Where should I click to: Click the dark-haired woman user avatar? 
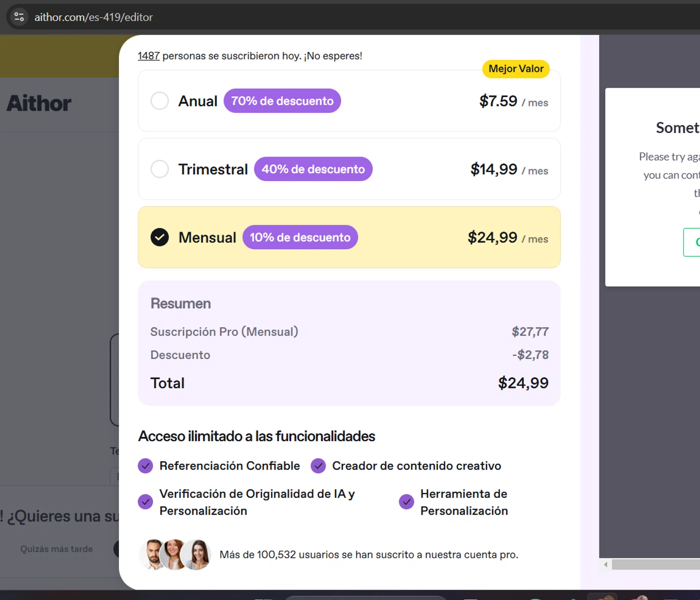coord(196,555)
